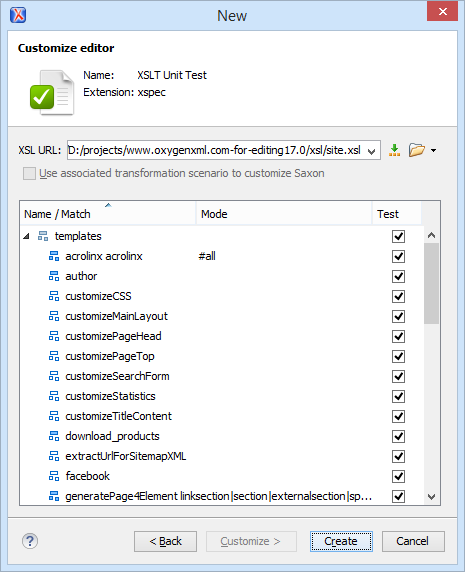Open the folder browse icon for XSL URL
This screenshot has width=465, height=572.
click(416, 150)
